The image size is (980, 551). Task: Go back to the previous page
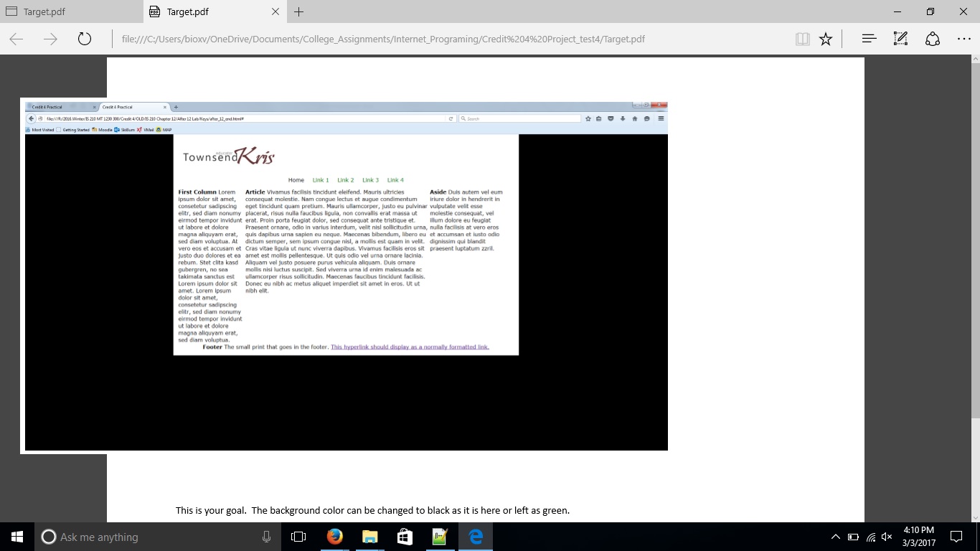click(17, 39)
